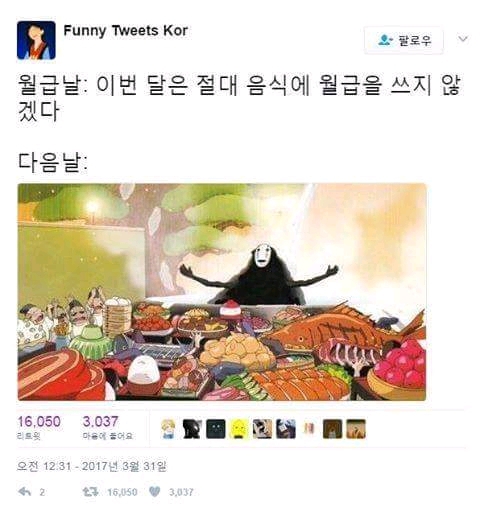Open first liker avatar with blonde hair
The height and width of the screenshot is (507, 480).
pos(168,429)
